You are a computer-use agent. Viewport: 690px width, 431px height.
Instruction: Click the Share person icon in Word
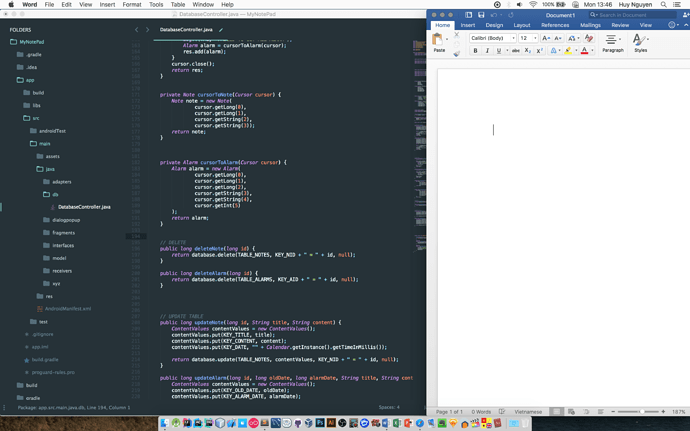pos(686,15)
